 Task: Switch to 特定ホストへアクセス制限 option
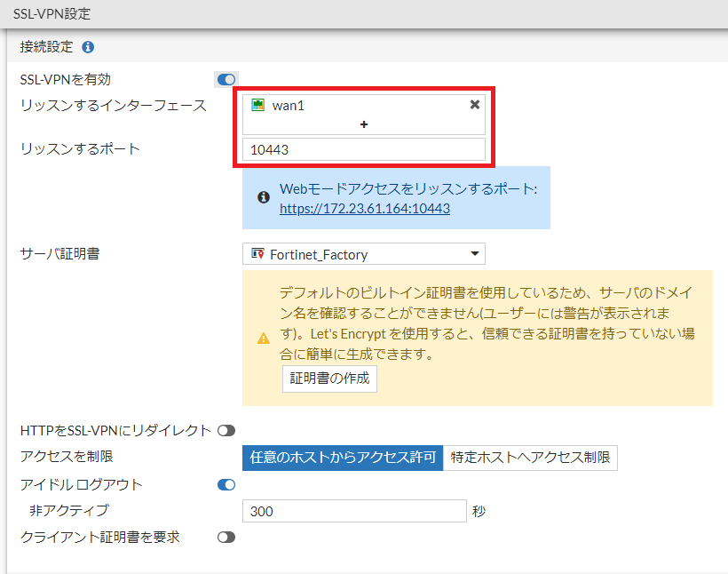[x=530, y=458]
